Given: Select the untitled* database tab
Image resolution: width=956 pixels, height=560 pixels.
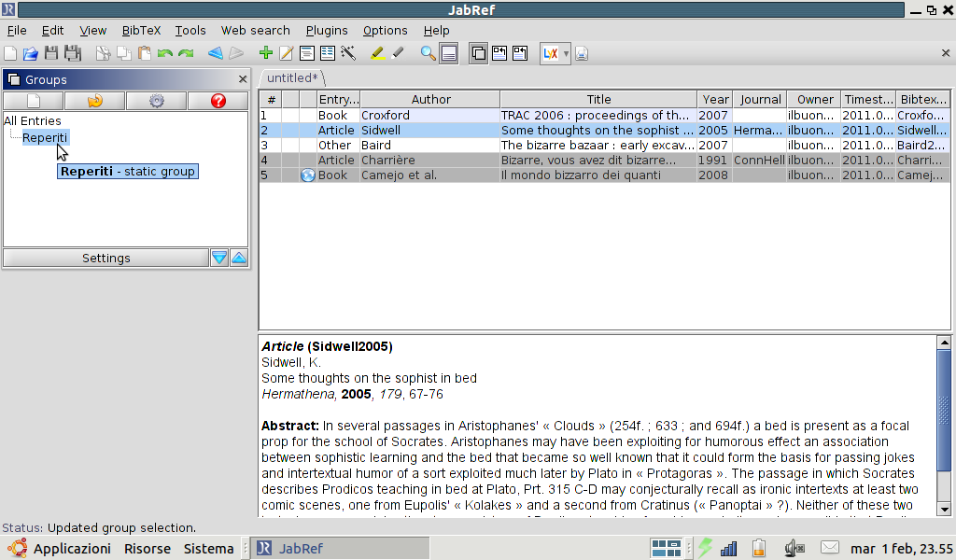Looking at the screenshot, I should (x=292, y=78).
